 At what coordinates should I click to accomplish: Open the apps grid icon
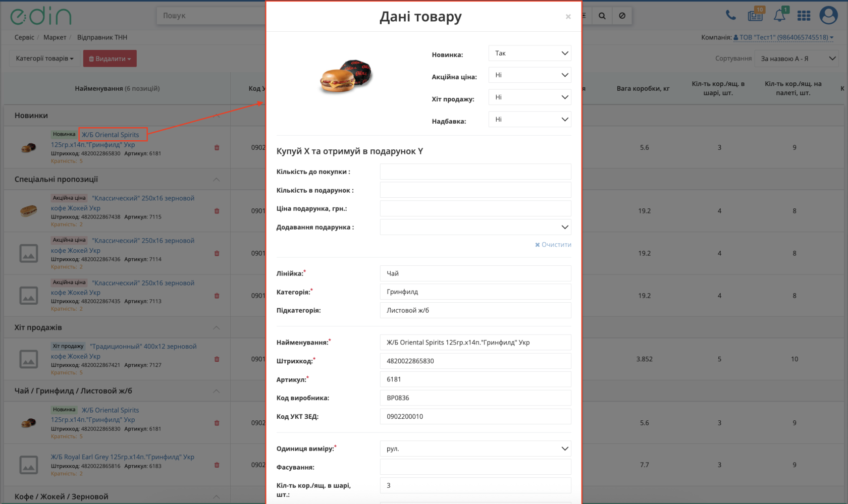pyautogui.click(x=804, y=16)
